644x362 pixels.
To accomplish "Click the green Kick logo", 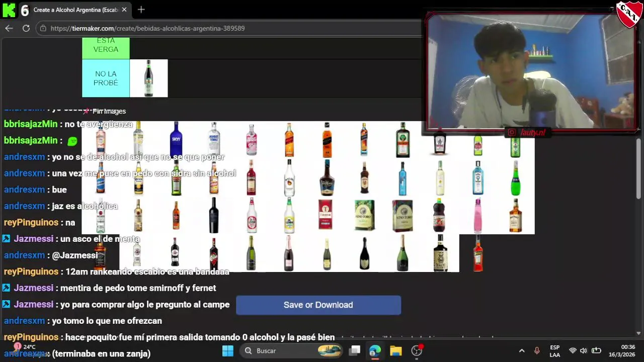I will pos(9,10).
